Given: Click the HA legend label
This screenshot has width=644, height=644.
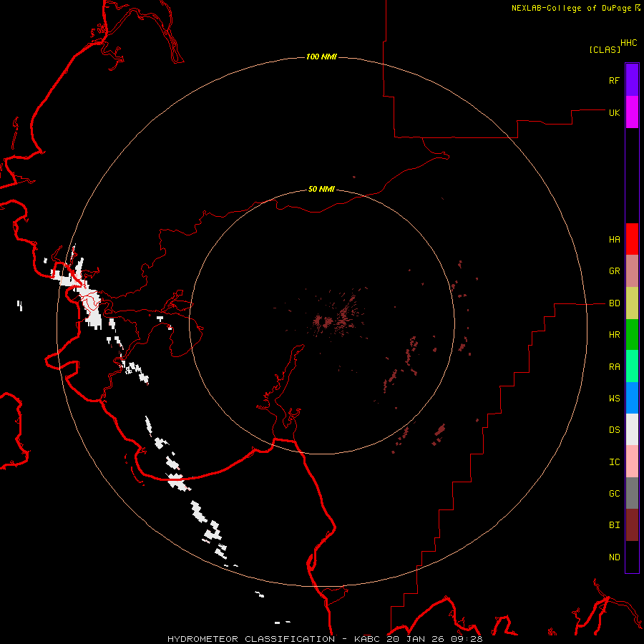Looking at the screenshot, I should tap(614, 240).
